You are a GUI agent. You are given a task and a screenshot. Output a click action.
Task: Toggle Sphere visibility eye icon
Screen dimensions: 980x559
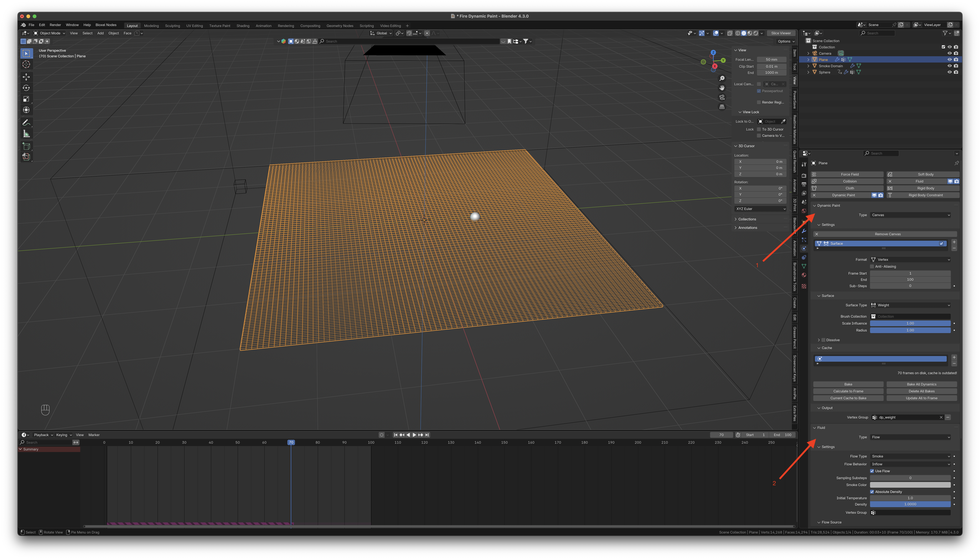(950, 72)
